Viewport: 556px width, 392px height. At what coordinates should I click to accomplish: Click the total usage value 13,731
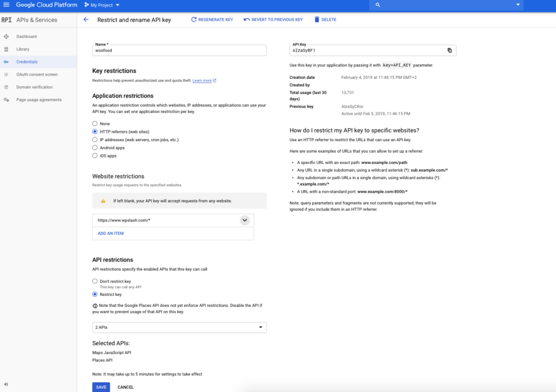click(347, 92)
